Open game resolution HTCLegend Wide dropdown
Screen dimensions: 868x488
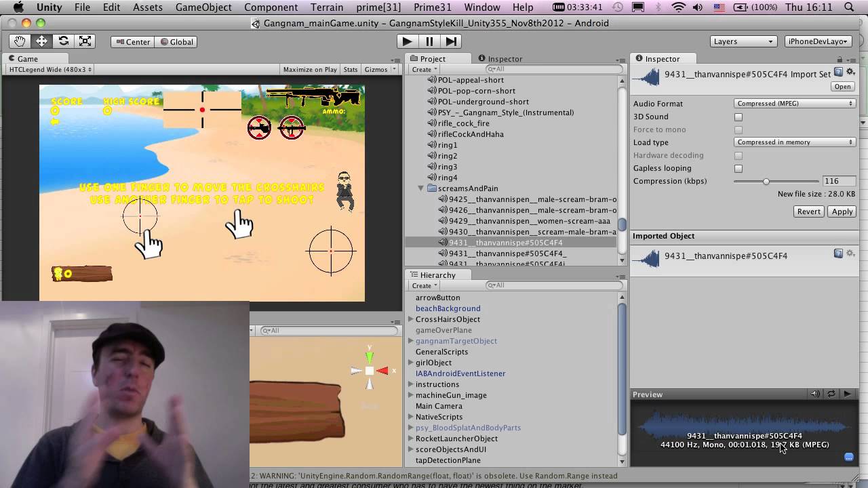point(50,69)
